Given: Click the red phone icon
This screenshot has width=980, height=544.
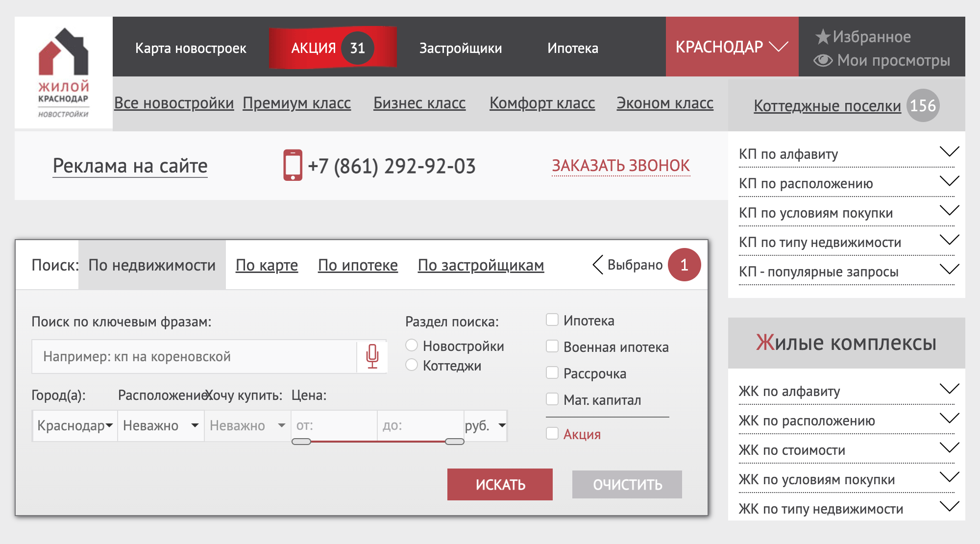Looking at the screenshot, I should [x=293, y=165].
